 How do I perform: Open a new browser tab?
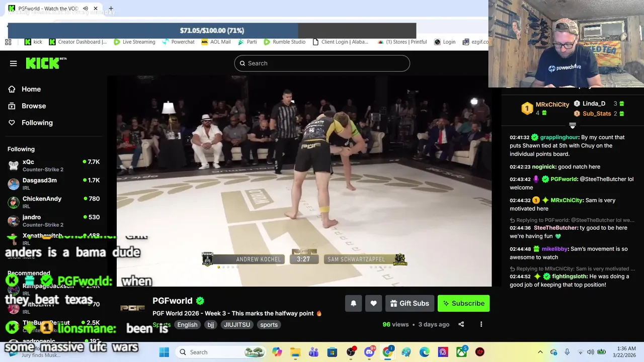tap(111, 9)
